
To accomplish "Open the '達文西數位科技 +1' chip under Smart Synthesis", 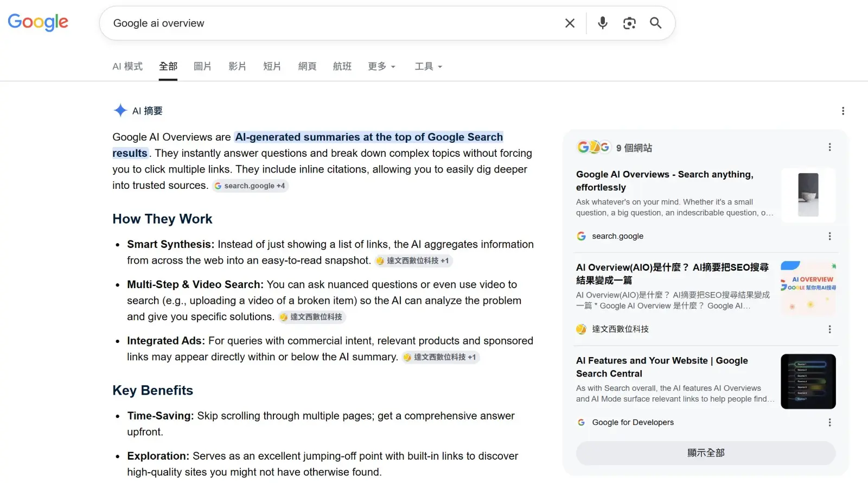I will pos(413,260).
